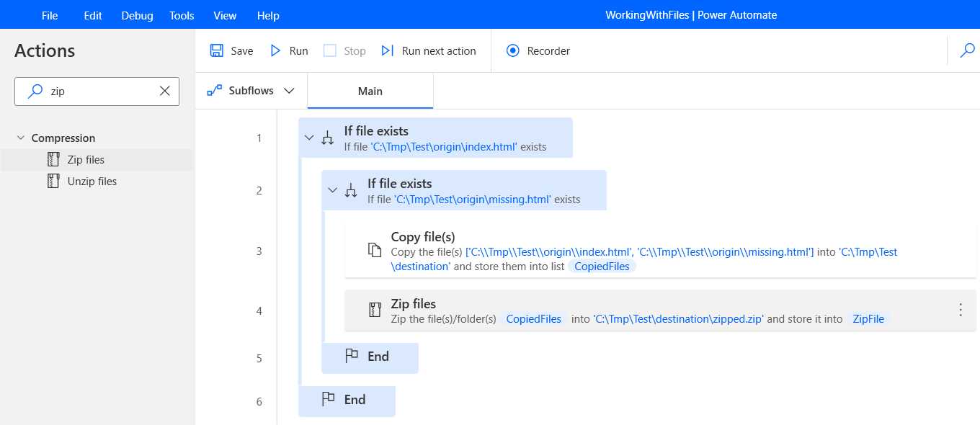Viewport: 980px width, 425px height.
Task: Collapse the Compression category
Action: click(x=22, y=138)
